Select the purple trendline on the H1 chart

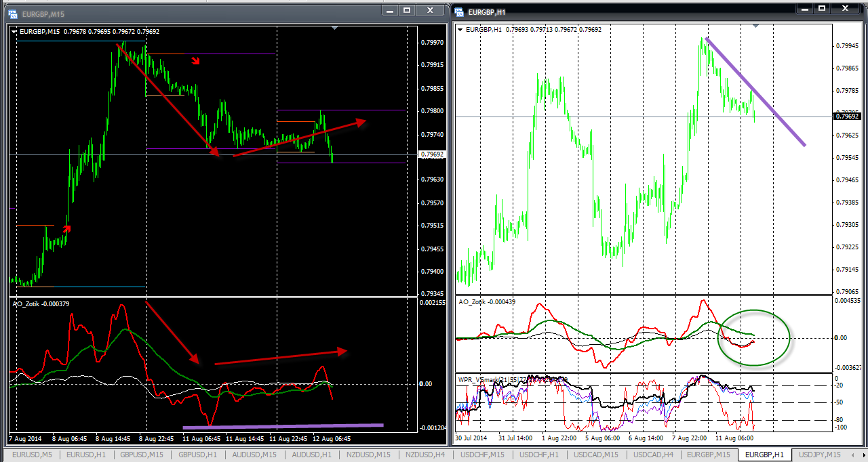[x=766, y=104]
